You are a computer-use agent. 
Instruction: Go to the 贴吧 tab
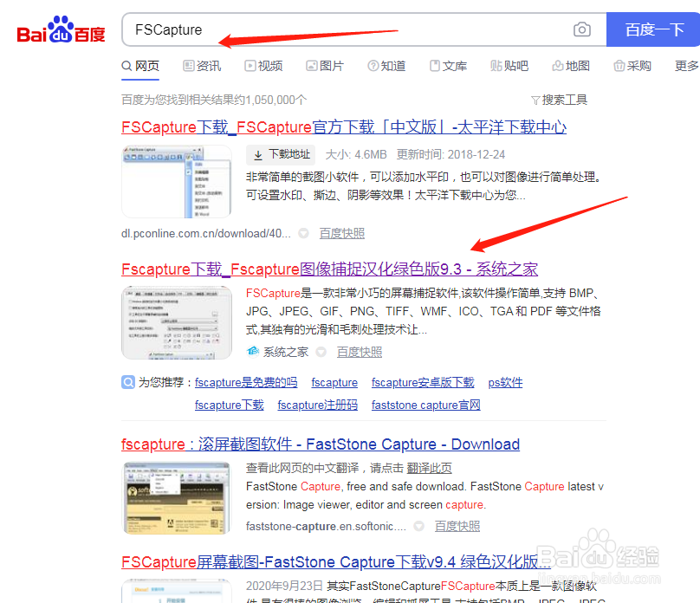click(509, 66)
